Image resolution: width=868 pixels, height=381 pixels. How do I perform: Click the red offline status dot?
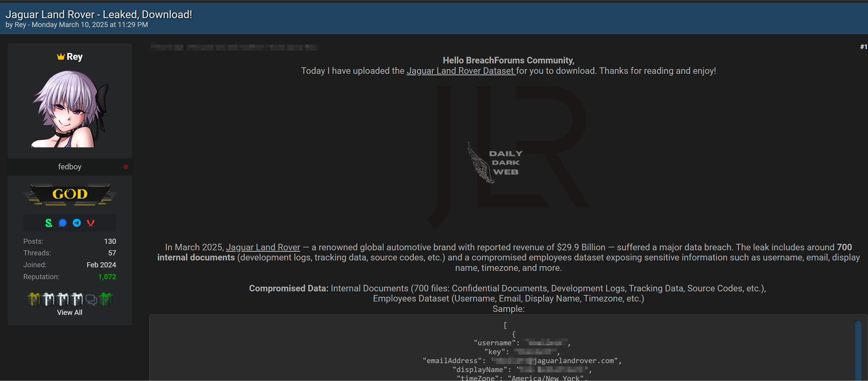(x=126, y=167)
